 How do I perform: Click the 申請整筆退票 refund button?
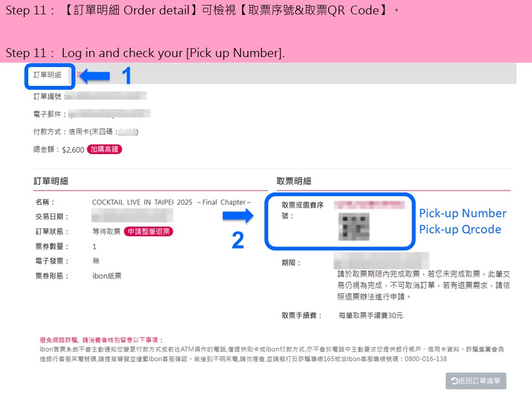click(x=149, y=232)
